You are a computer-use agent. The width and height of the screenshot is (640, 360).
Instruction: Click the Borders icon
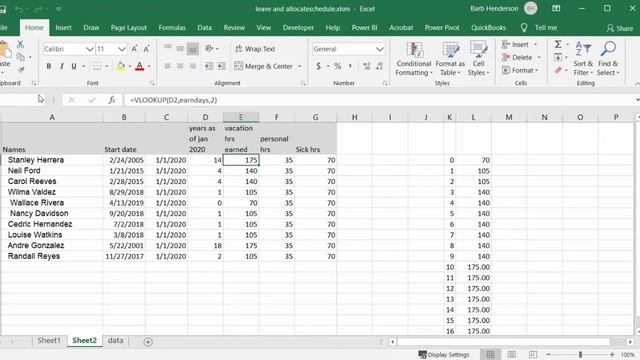[97, 66]
